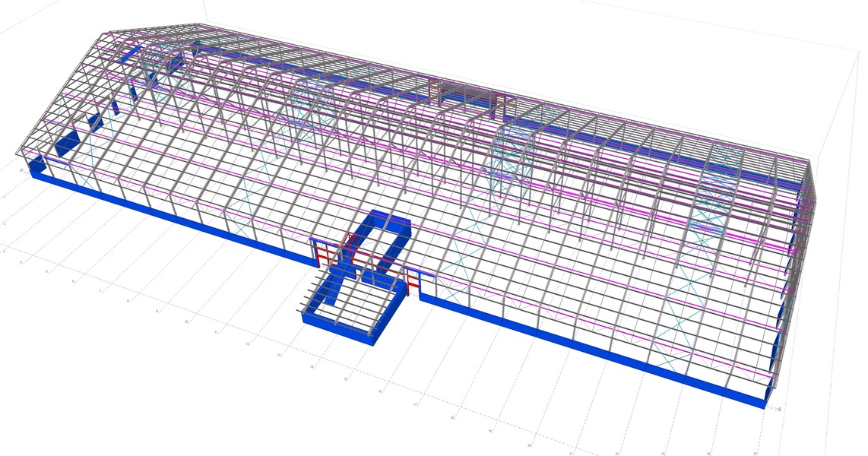Select the blue corner foundation at left gable end

pos(36,168)
